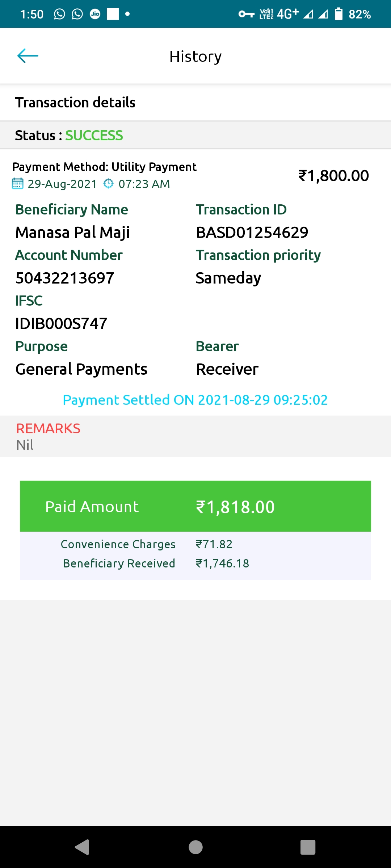Tap the calendar icon beside 29-Aug-2021
This screenshot has width=391, height=868.
[17, 184]
